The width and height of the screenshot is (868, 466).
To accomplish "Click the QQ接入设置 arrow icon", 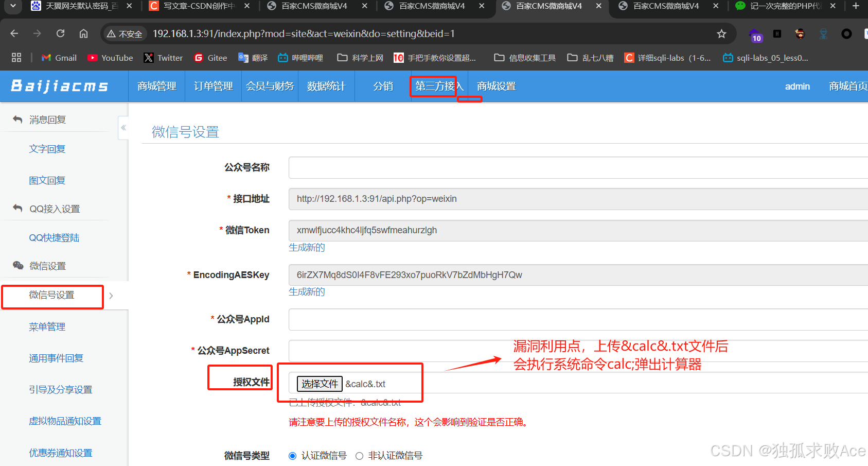I will pos(17,208).
